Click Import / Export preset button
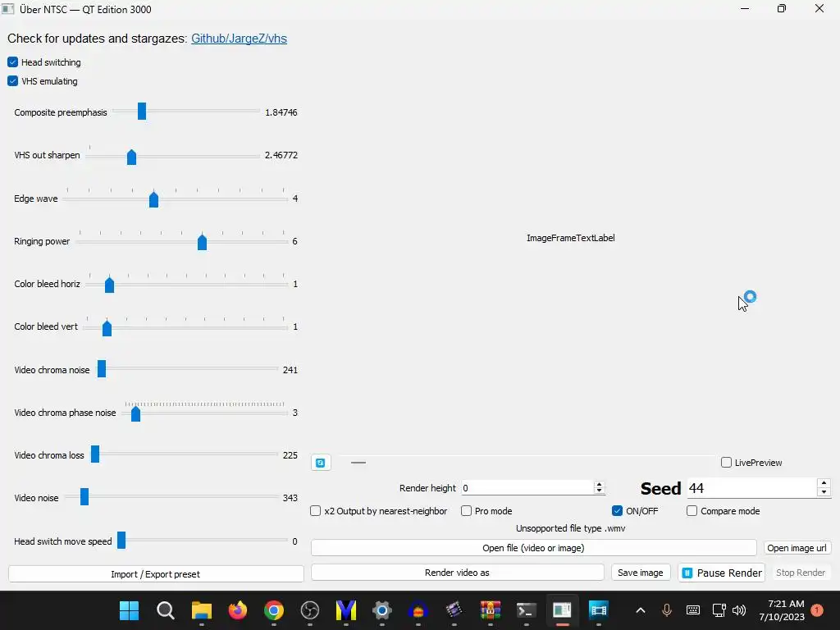The width and height of the screenshot is (840, 630). coord(156,574)
